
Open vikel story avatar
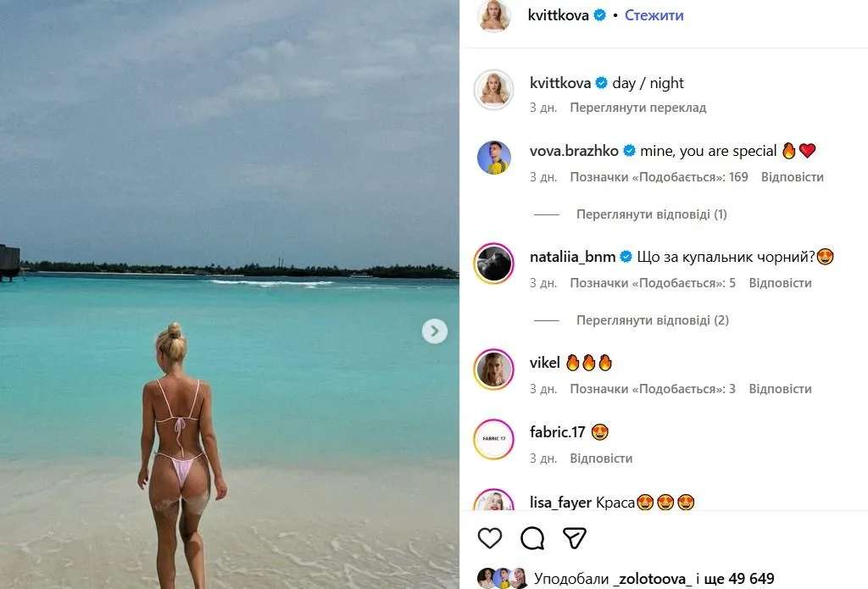494,370
